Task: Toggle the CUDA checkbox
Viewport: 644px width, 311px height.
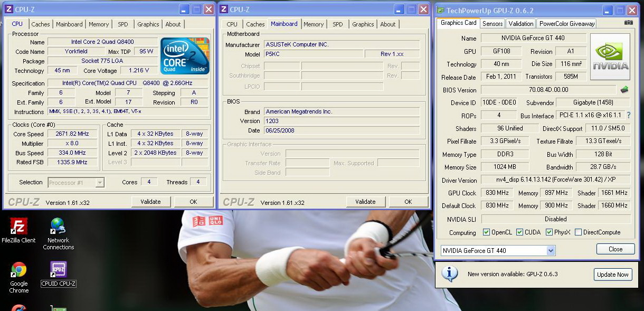Action: (x=519, y=232)
